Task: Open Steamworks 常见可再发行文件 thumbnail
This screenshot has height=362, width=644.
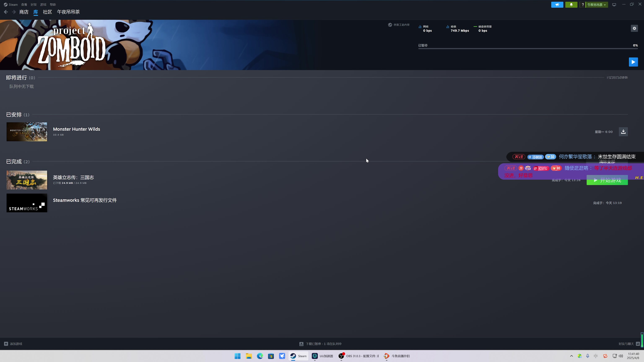Action: (x=27, y=203)
